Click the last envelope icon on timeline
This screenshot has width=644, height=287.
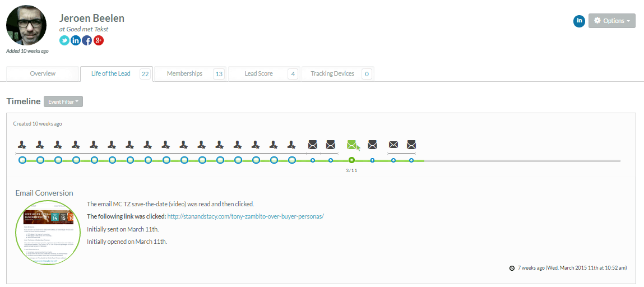point(411,145)
